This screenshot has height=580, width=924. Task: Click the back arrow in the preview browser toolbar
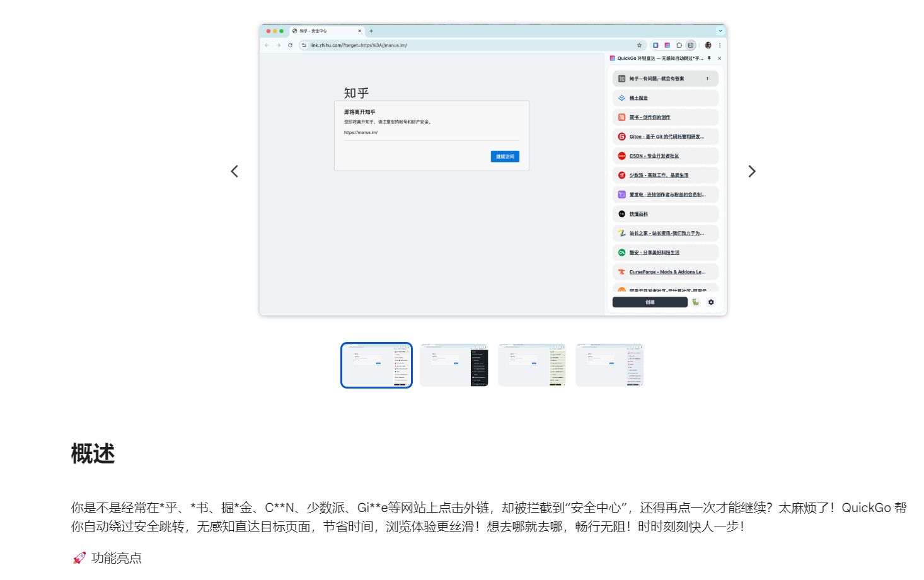[267, 45]
